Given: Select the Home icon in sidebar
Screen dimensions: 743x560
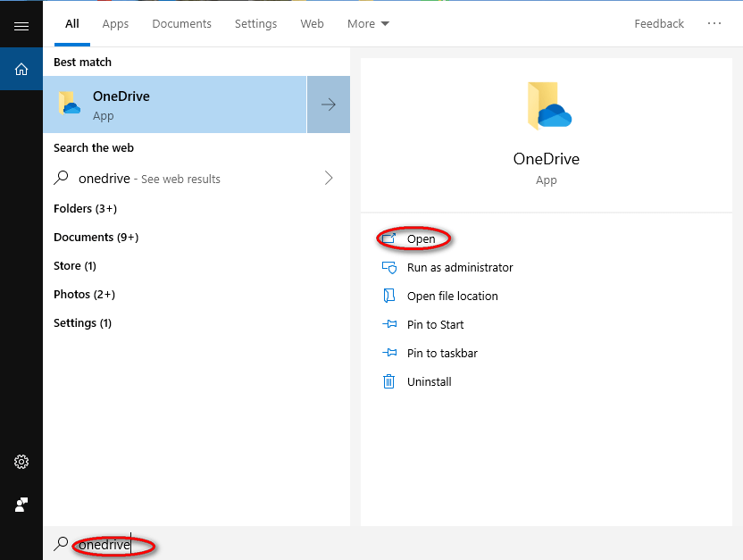Looking at the screenshot, I should [21, 69].
